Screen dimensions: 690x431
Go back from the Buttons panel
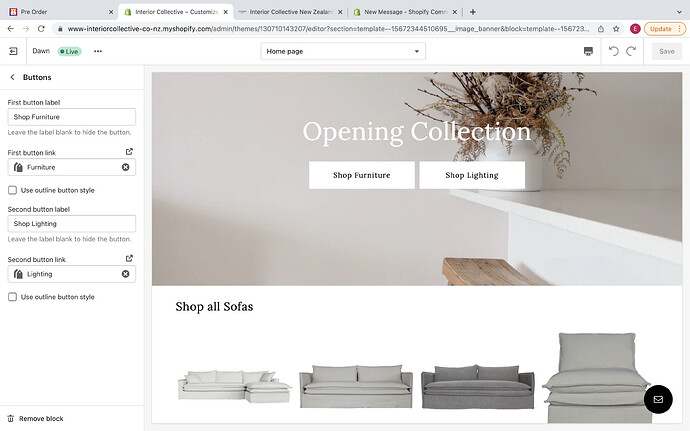click(x=12, y=77)
